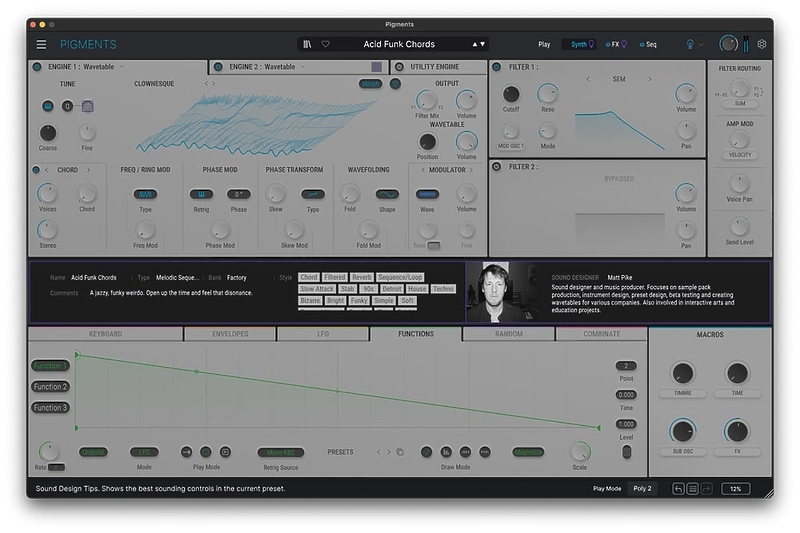Select the first Play Mode icon
The width and height of the screenshot is (800, 533).
[x=187, y=452]
